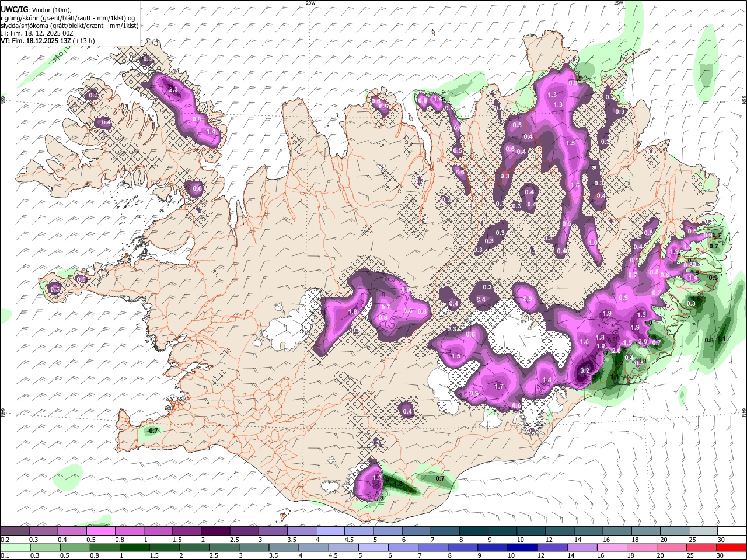This screenshot has width=747, height=560.
Task: Pick the white 30 swatch in upper legend
Action: pos(732,531)
